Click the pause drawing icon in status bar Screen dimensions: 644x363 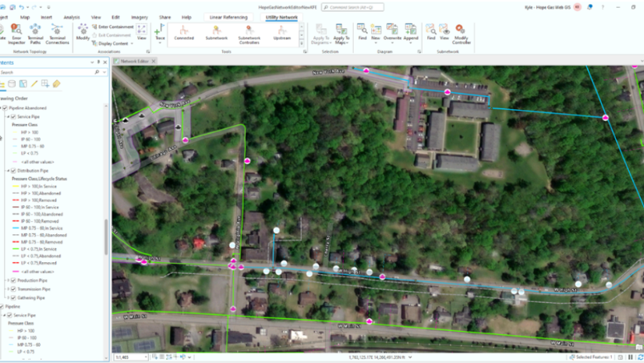(x=630, y=358)
